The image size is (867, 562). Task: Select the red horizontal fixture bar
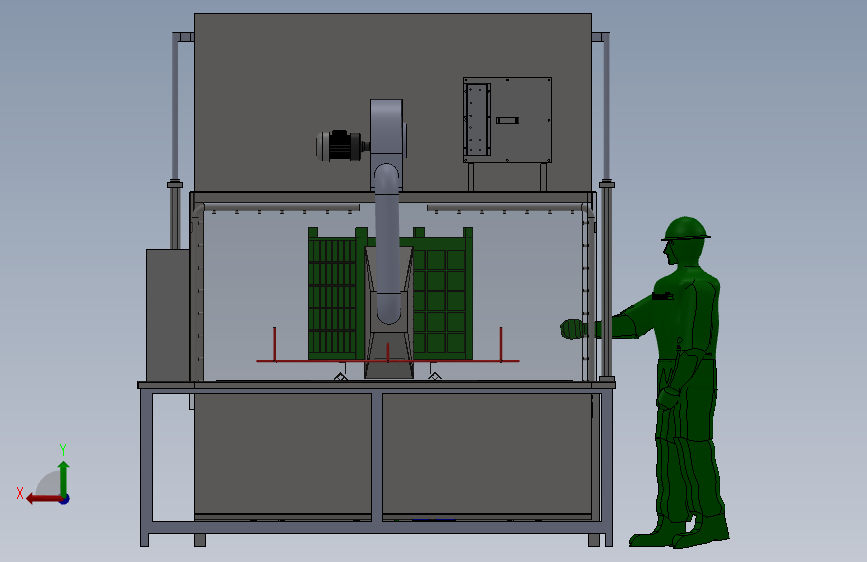[x=388, y=361]
